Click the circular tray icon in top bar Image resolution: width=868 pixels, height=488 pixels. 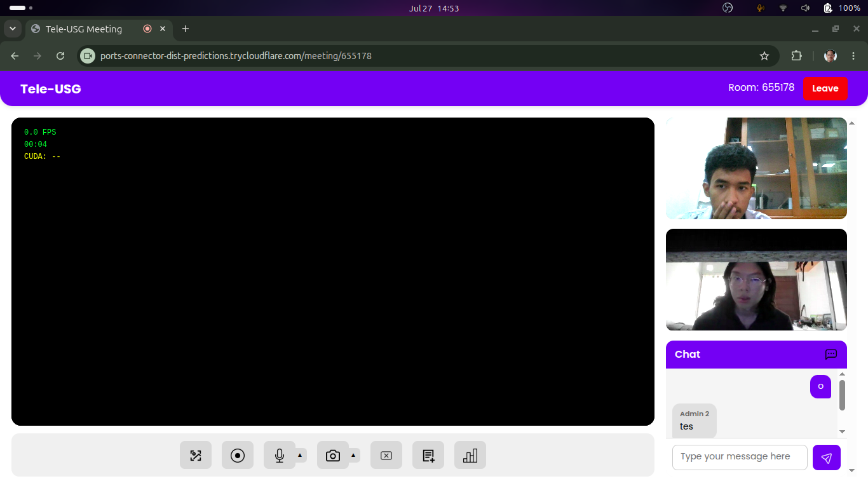[x=728, y=8]
